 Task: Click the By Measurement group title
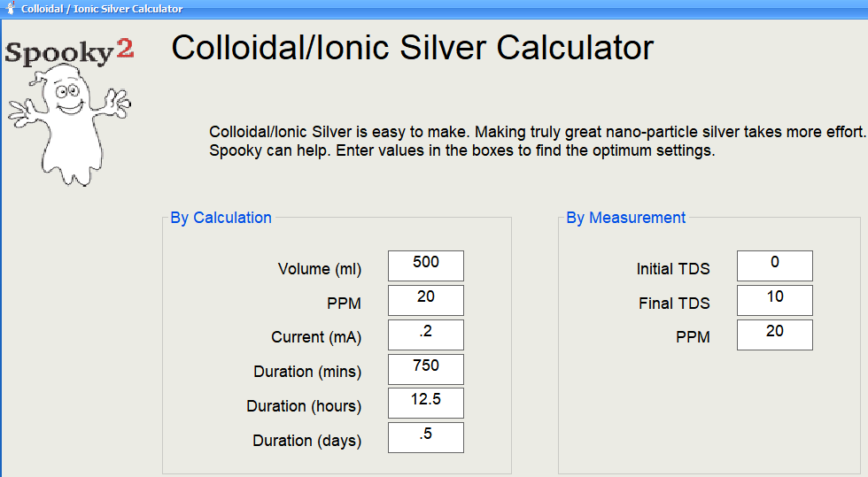tap(625, 218)
